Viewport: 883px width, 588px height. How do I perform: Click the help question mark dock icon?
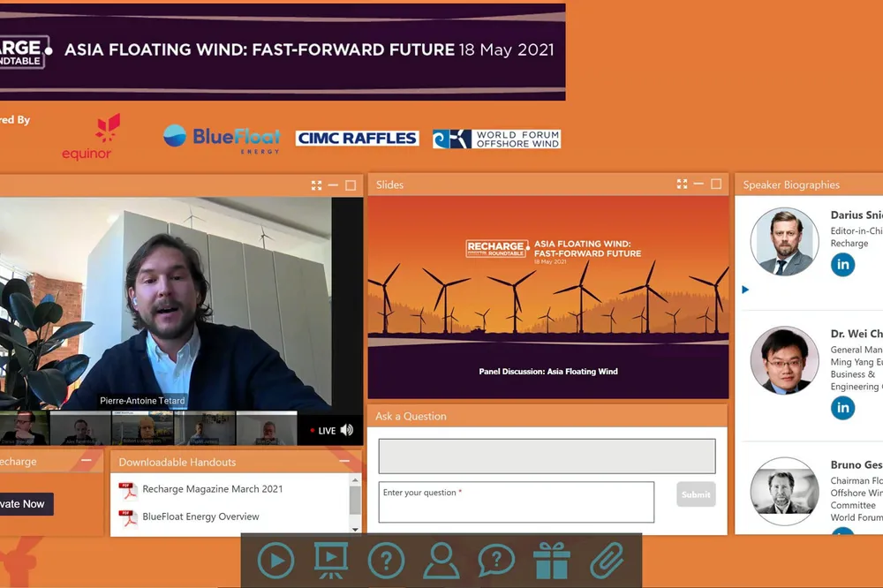(386, 561)
